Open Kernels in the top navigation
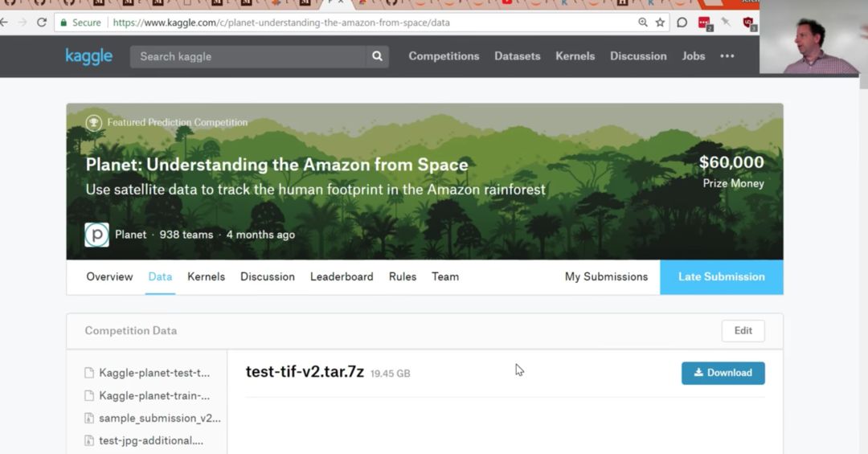Viewport: 868px width, 454px height. pyautogui.click(x=575, y=56)
